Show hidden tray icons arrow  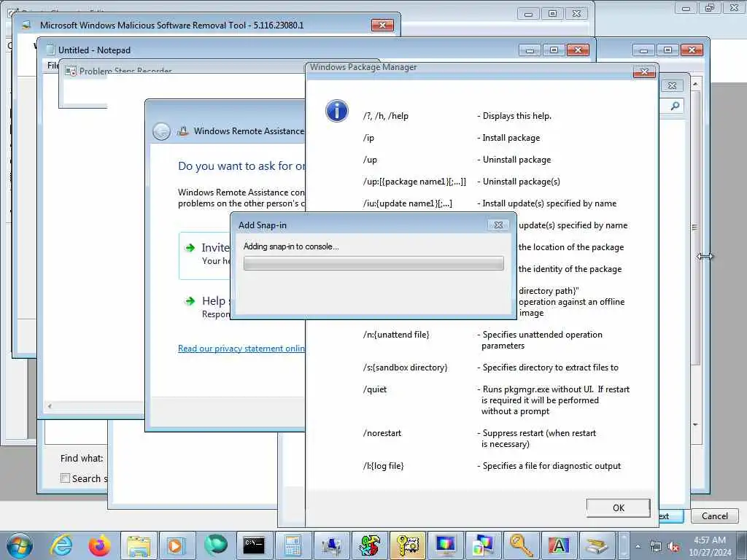click(638, 547)
